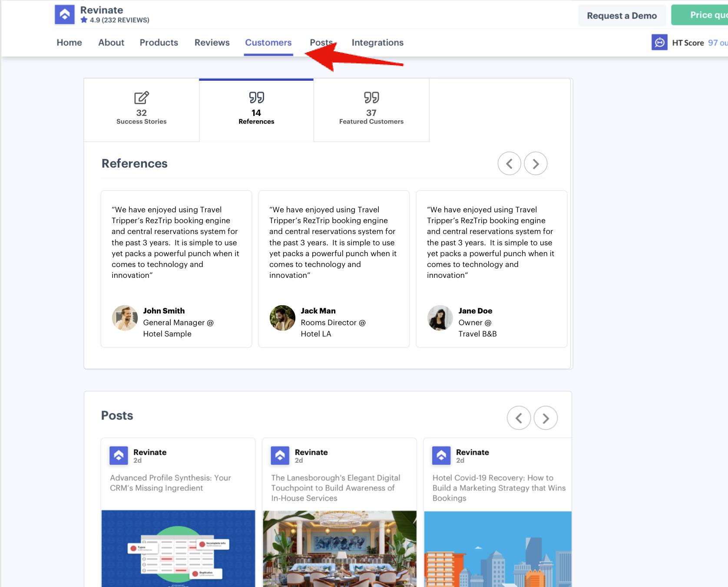Screen dimensions: 728x587
Task: Click Jack Man's testimonial quote text
Action: click(333, 242)
